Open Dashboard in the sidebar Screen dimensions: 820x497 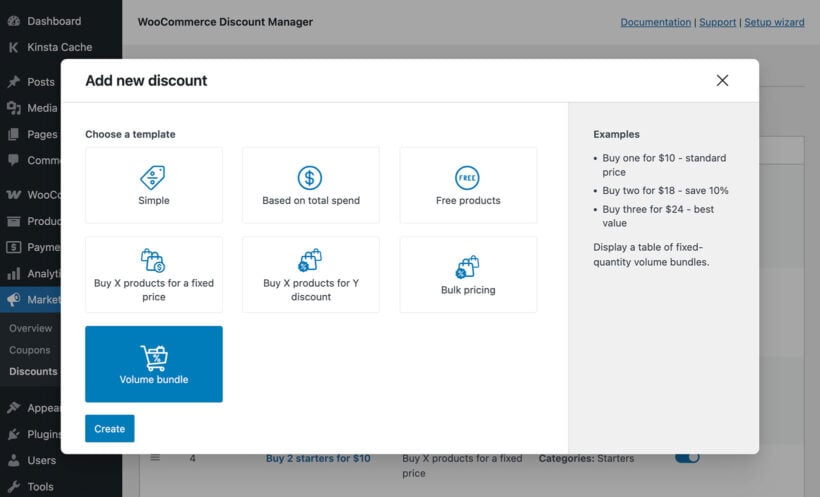[x=54, y=21]
